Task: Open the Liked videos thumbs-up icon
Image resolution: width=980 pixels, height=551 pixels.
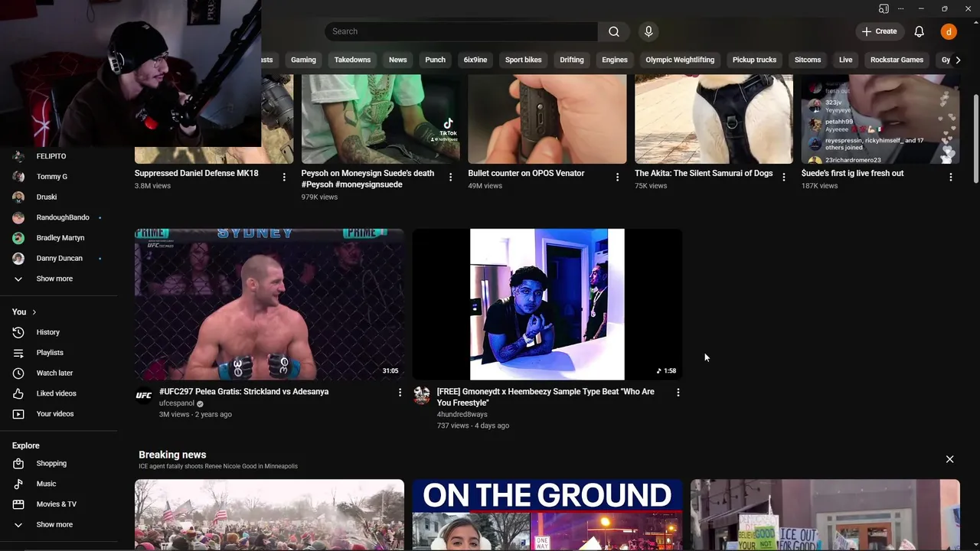Action: (x=18, y=393)
